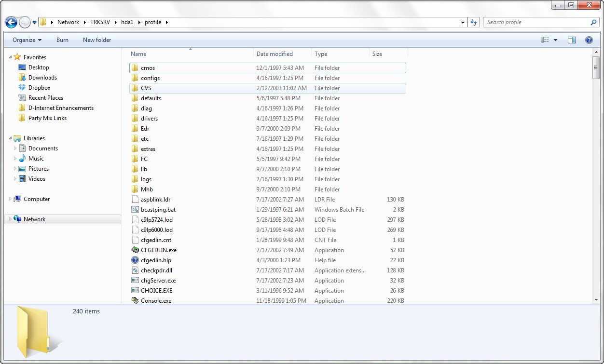Click the Help question mark icon
Screen dimensions: 604x364
[589, 40]
